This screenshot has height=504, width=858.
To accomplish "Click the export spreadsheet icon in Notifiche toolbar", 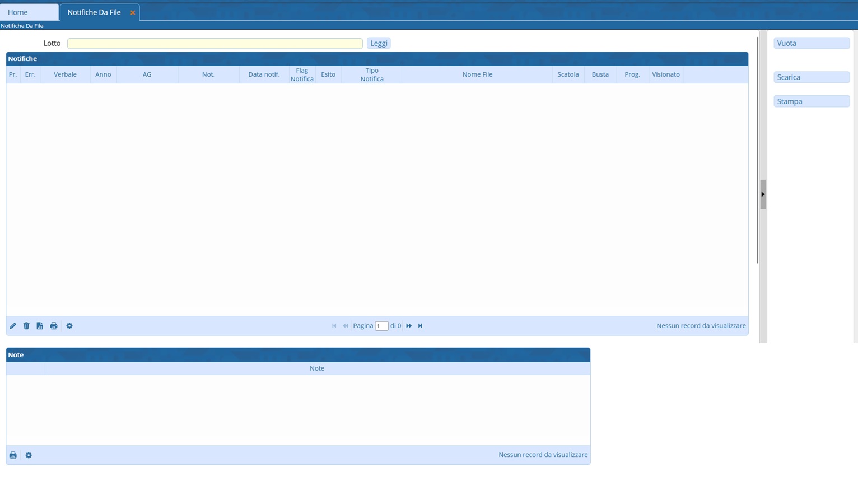I will coord(40,326).
